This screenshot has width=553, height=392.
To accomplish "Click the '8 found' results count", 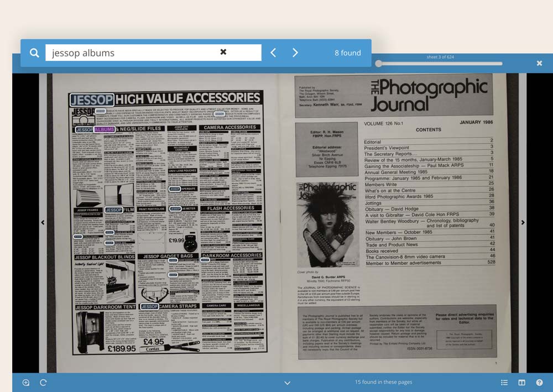I will tap(347, 53).
